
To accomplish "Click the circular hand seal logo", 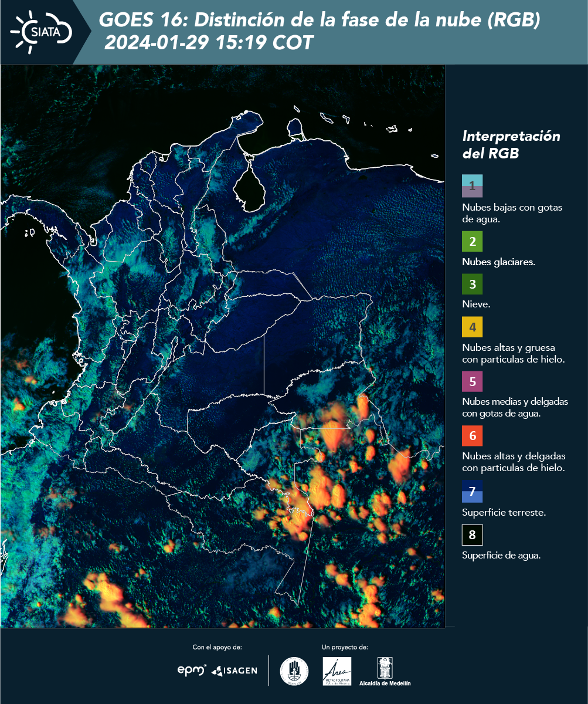I will [294, 671].
